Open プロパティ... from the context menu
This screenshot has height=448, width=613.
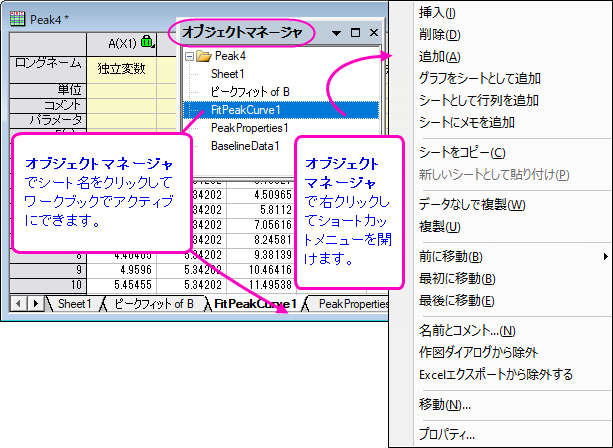[x=446, y=434]
